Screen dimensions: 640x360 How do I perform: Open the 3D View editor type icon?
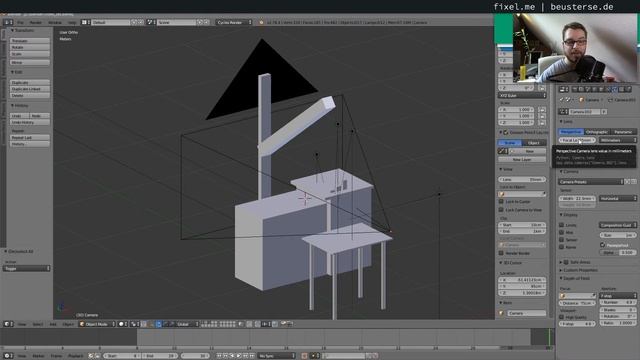(8, 324)
